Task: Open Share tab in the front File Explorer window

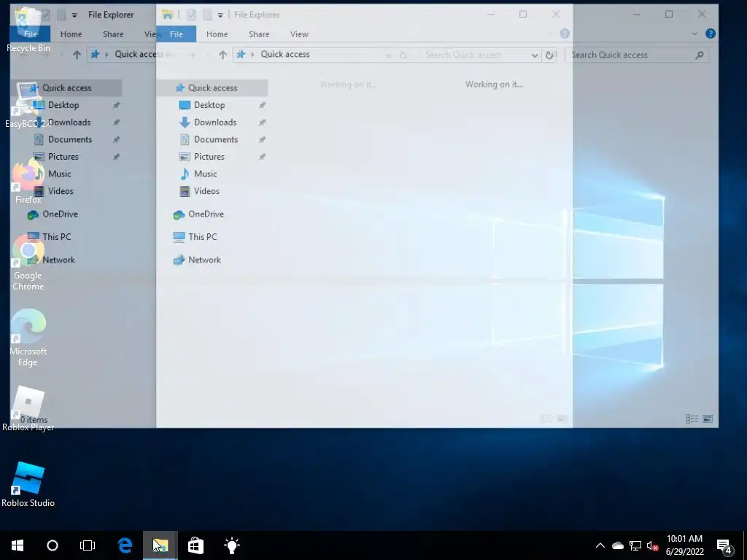Action: (x=259, y=34)
